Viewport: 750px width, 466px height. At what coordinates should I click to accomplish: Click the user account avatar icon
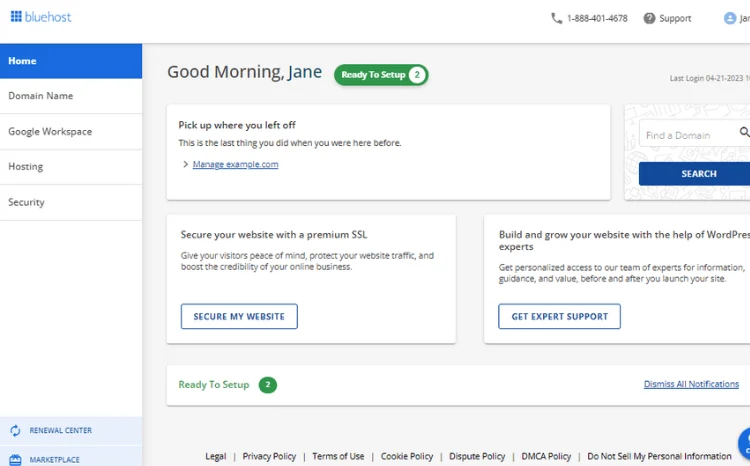pyautogui.click(x=730, y=18)
